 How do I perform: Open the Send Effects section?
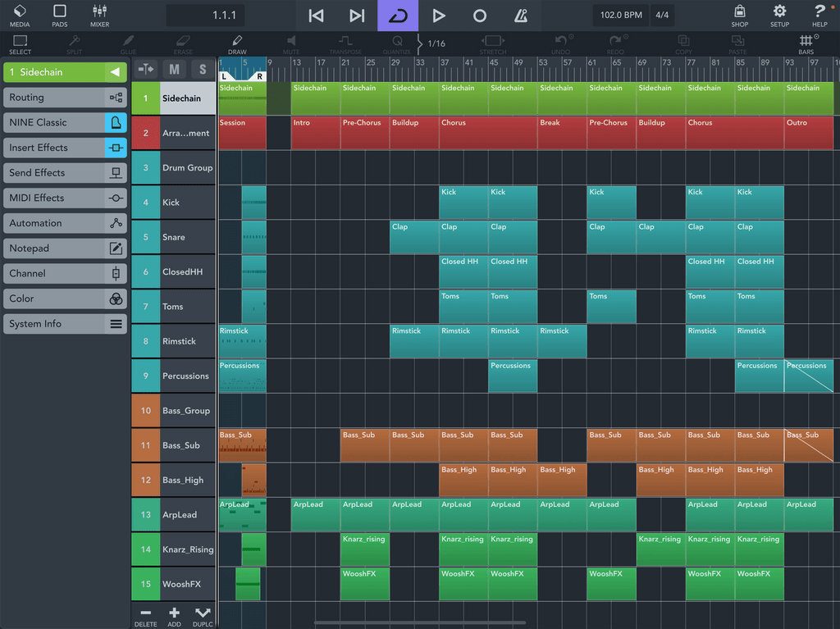pos(65,173)
